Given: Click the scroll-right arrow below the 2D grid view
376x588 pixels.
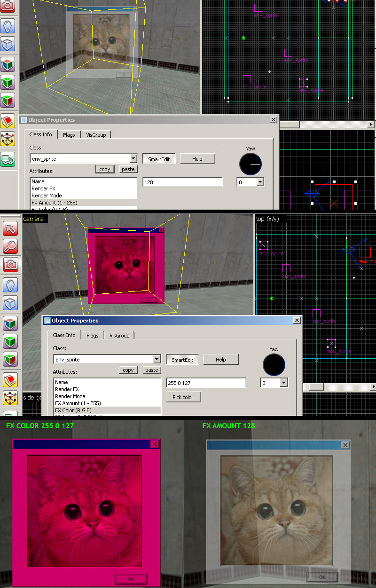Looking at the screenshot, I should click(x=371, y=125).
